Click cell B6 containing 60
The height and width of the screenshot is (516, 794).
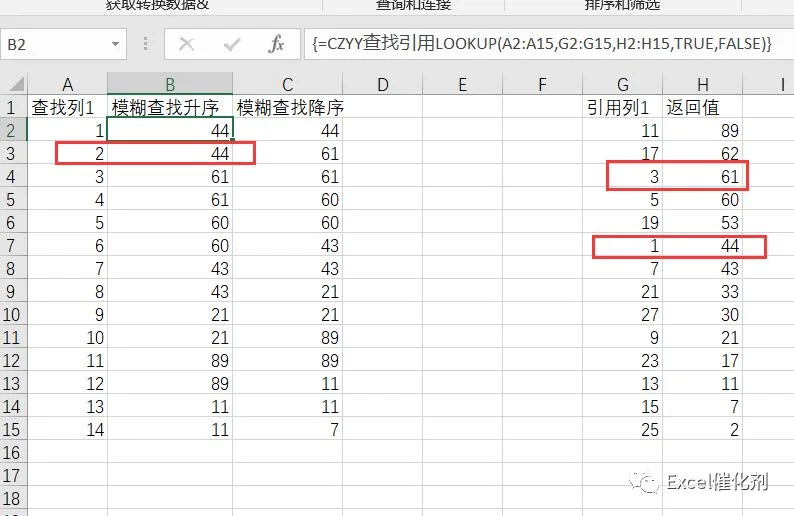(170, 222)
